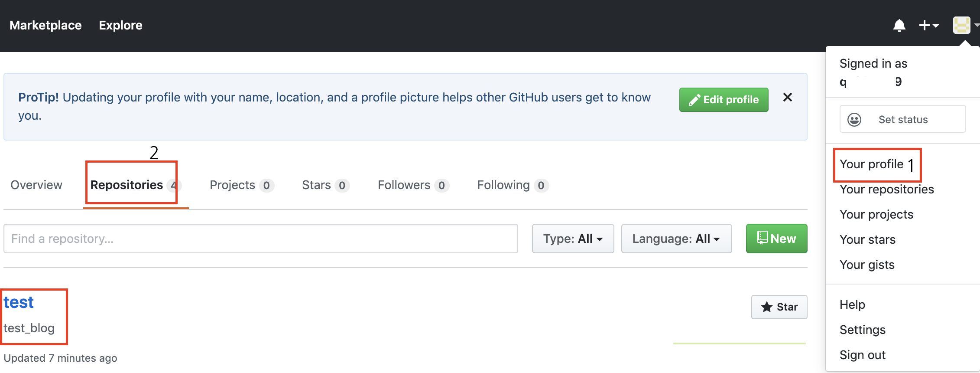Dismiss the ProTip banner with X
The width and height of the screenshot is (980, 373).
788,97
